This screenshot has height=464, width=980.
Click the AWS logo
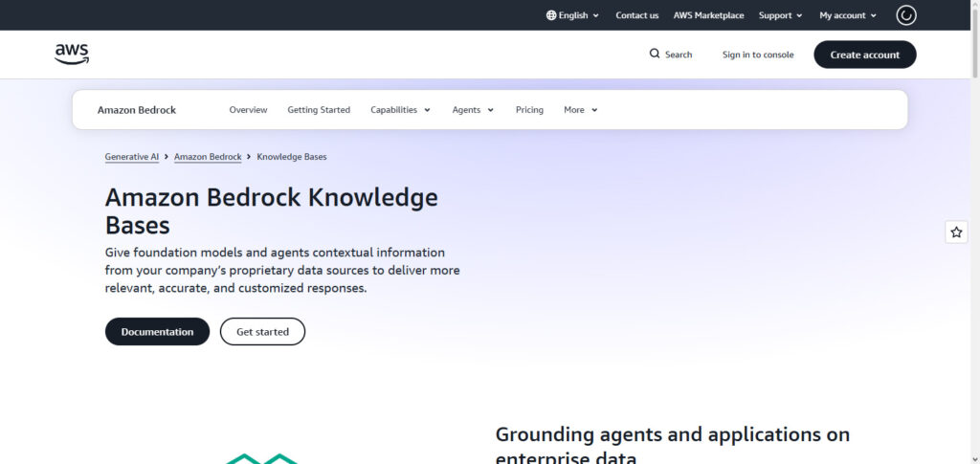72,55
